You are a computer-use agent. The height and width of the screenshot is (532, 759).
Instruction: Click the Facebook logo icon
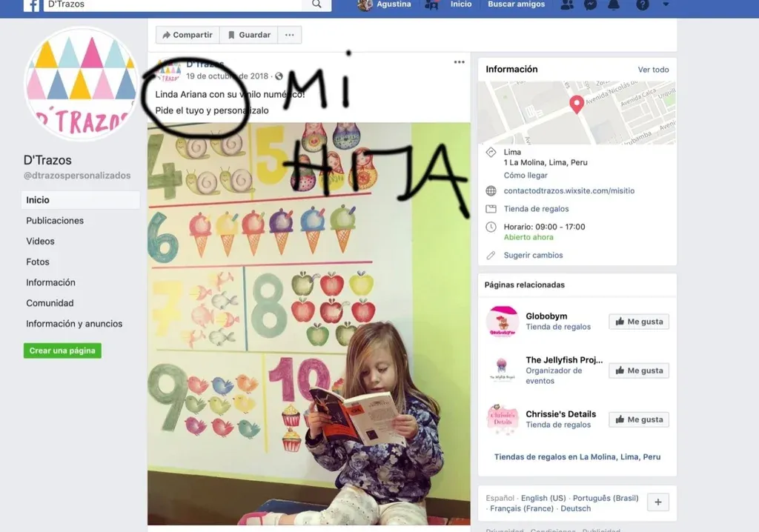(x=32, y=4)
